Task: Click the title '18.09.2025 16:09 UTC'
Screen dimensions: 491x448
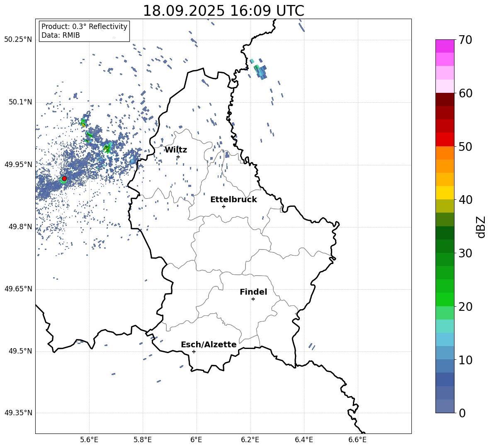Action: [223, 11]
